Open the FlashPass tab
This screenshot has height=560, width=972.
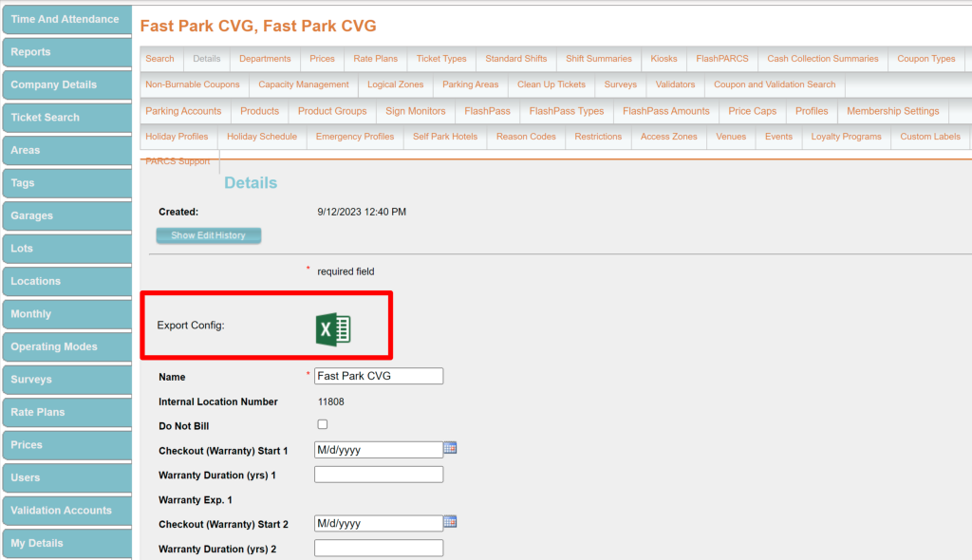click(x=487, y=112)
